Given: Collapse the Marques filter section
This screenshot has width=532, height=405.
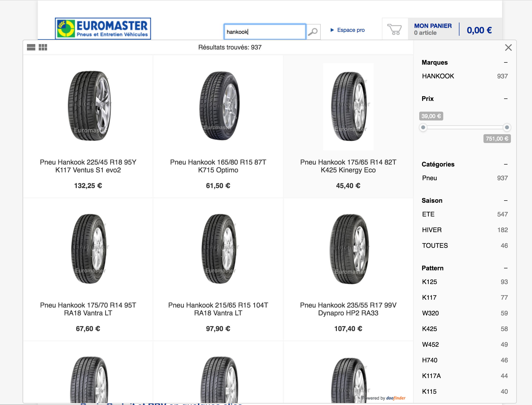Looking at the screenshot, I should point(506,62).
